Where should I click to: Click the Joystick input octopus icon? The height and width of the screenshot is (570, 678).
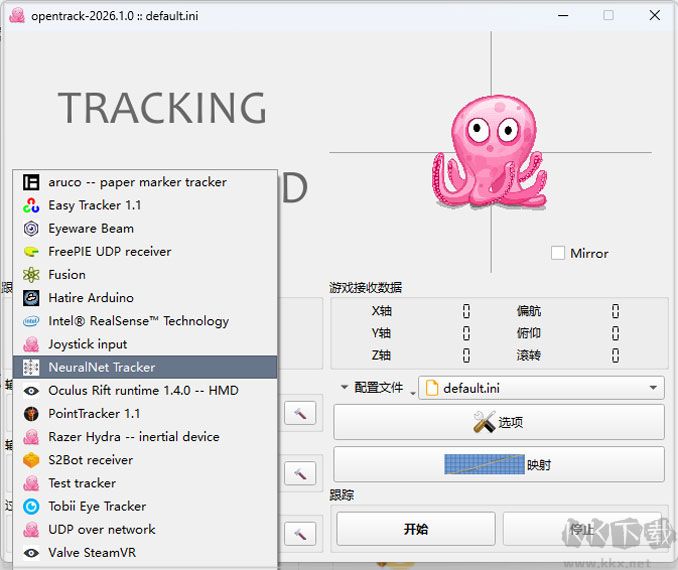pos(31,344)
